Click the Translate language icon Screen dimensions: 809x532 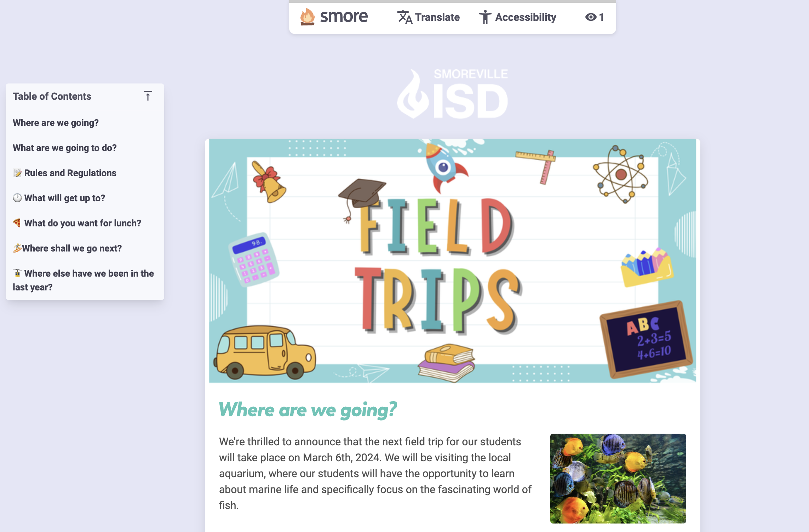pyautogui.click(x=405, y=17)
